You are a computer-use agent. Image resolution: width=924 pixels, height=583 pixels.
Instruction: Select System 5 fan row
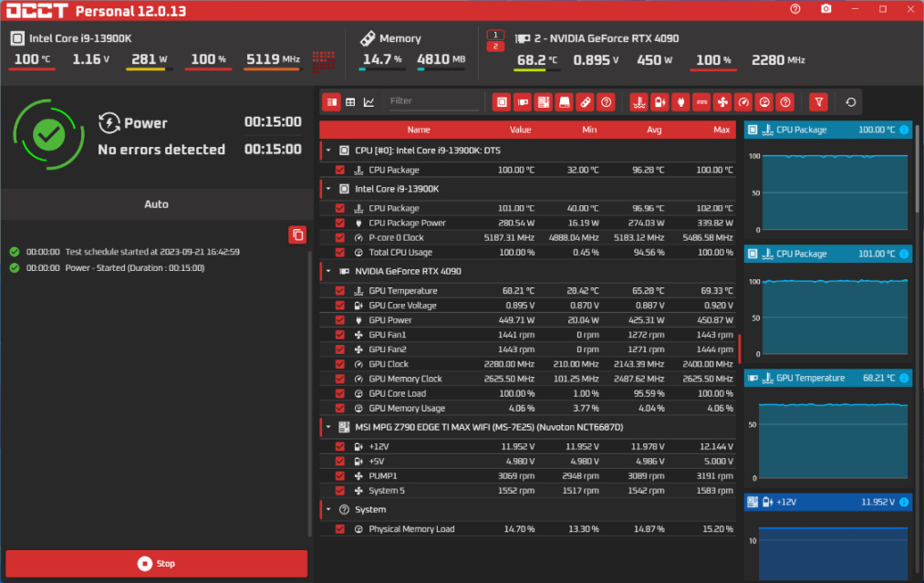point(528,491)
